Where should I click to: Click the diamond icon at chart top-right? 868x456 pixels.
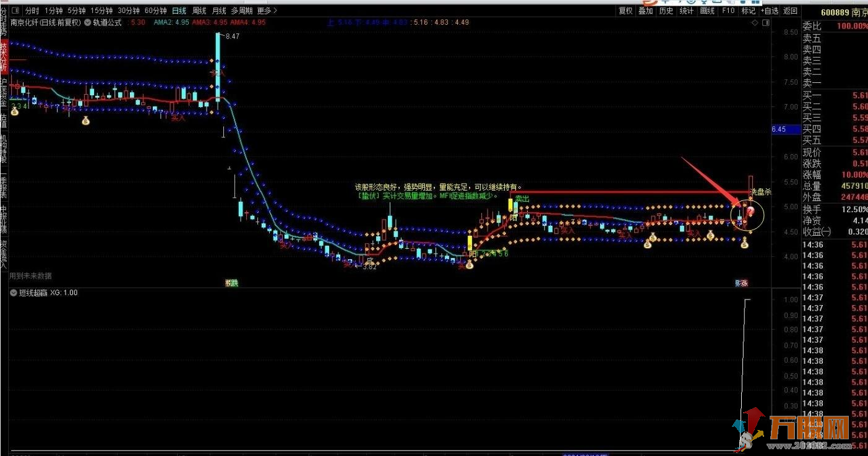pyautogui.click(x=755, y=22)
